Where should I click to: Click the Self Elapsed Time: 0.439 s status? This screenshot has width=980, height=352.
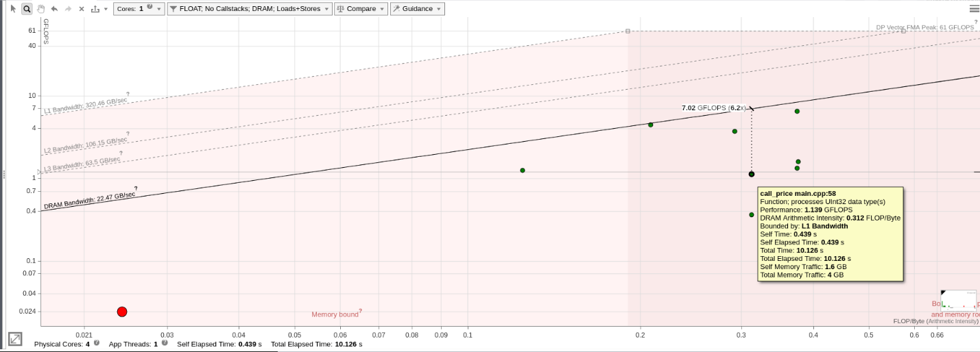point(219,344)
